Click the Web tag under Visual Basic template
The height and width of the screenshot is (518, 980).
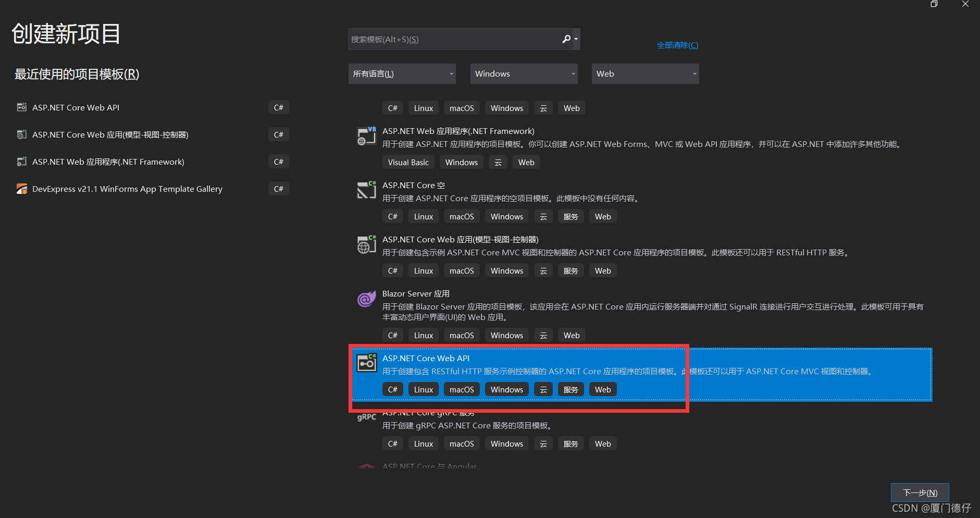click(x=526, y=163)
